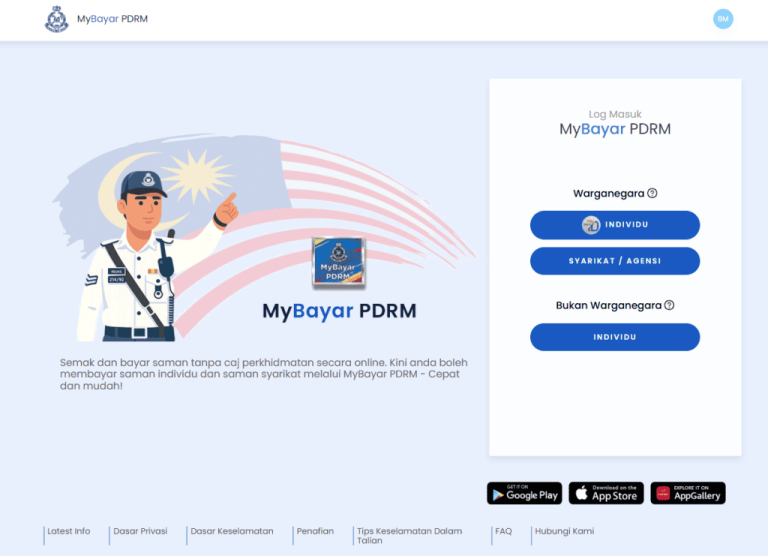Open the Hubungi Kami footer link
This screenshot has width=768, height=556.
(564, 531)
